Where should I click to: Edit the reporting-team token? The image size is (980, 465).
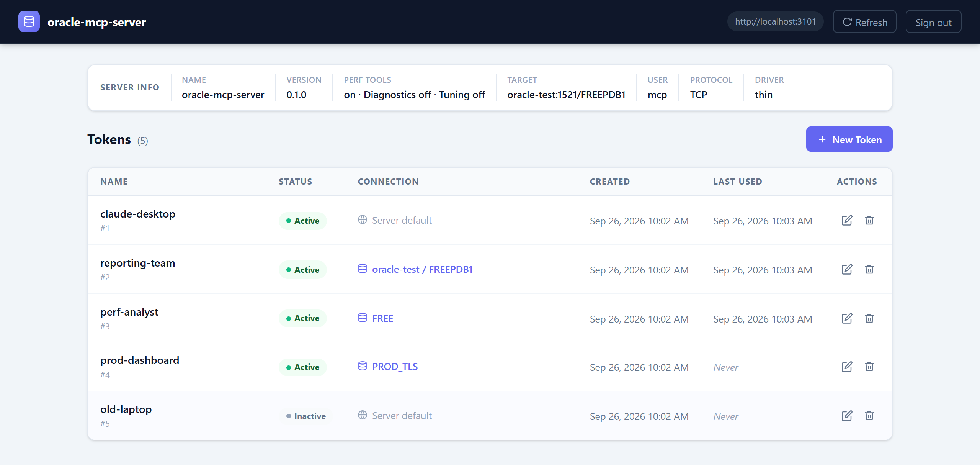click(x=847, y=269)
